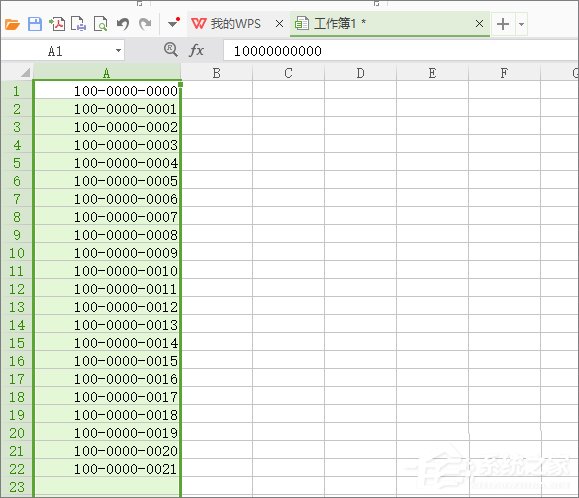
Task: Click the Select All corner triangle
Action: click(x=25, y=72)
